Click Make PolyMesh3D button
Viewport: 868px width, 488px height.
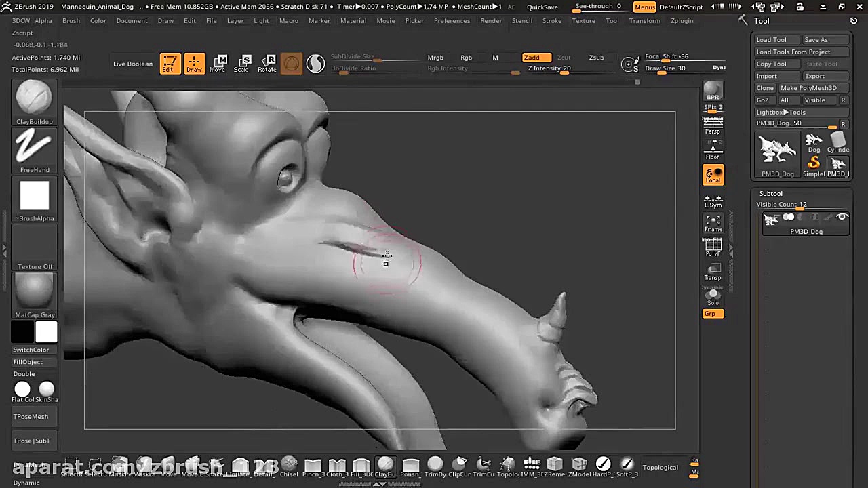tap(808, 88)
